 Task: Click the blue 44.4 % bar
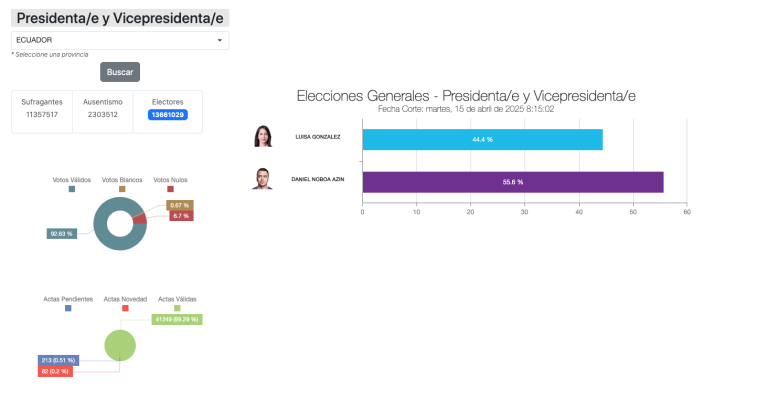coord(482,140)
